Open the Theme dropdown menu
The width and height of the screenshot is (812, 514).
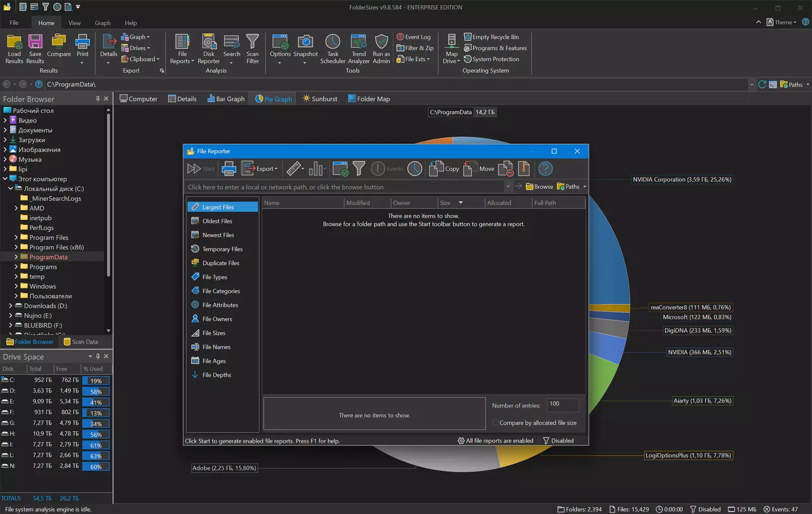pos(782,22)
